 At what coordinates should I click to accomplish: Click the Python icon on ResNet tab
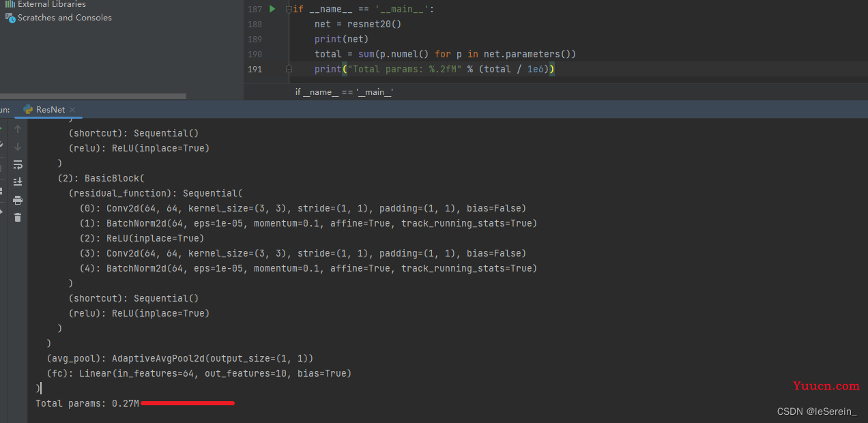click(x=28, y=109)
